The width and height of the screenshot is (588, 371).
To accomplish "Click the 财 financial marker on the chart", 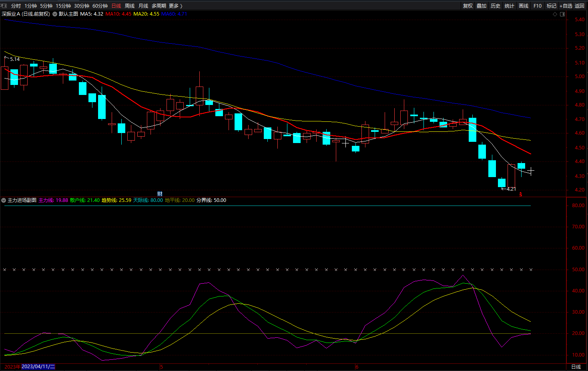I will click(x=160, y=194).
